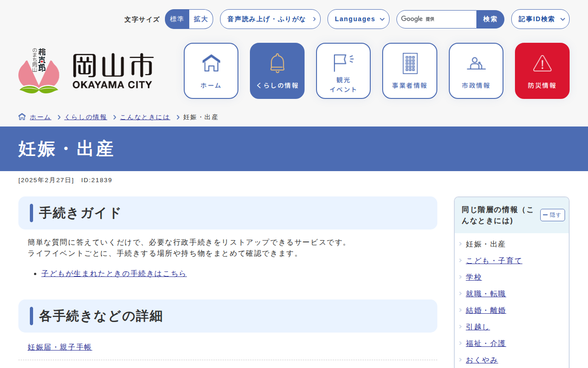Click the house icon in Home navigation tile
This screenshot has height=368, width=588.
(211, 63)
